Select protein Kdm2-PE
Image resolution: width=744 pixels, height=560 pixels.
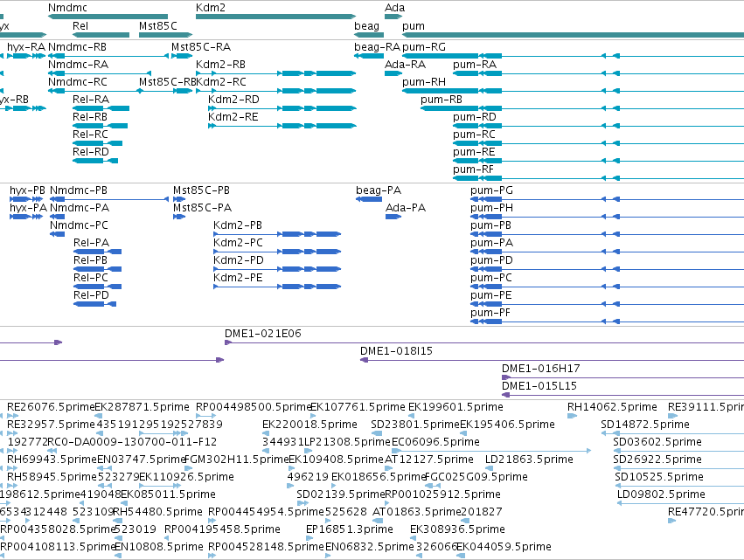pyautogui.click(x=277, y=287)
